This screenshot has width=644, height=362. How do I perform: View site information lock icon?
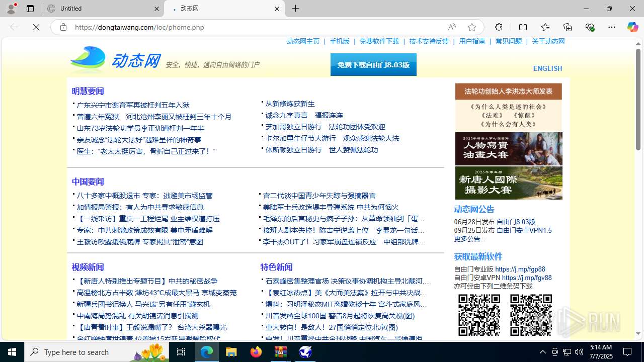coord(63,27)
